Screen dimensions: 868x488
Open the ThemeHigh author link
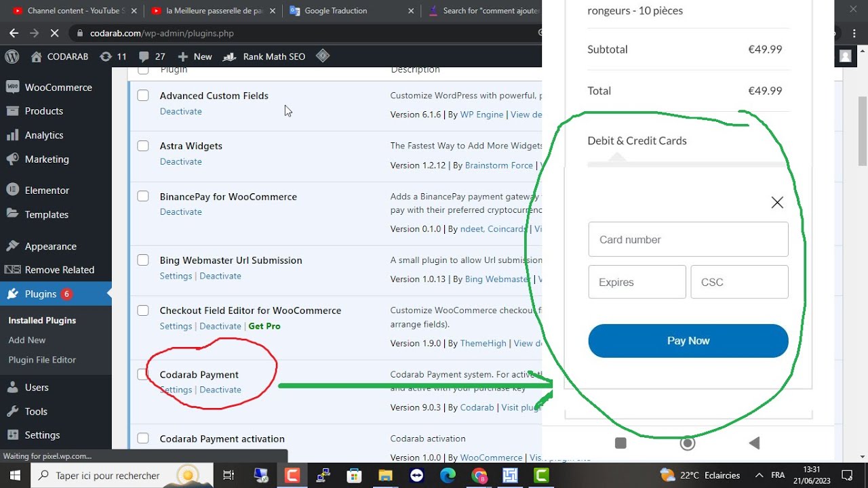pyautogui.click(x=484, y=343)
